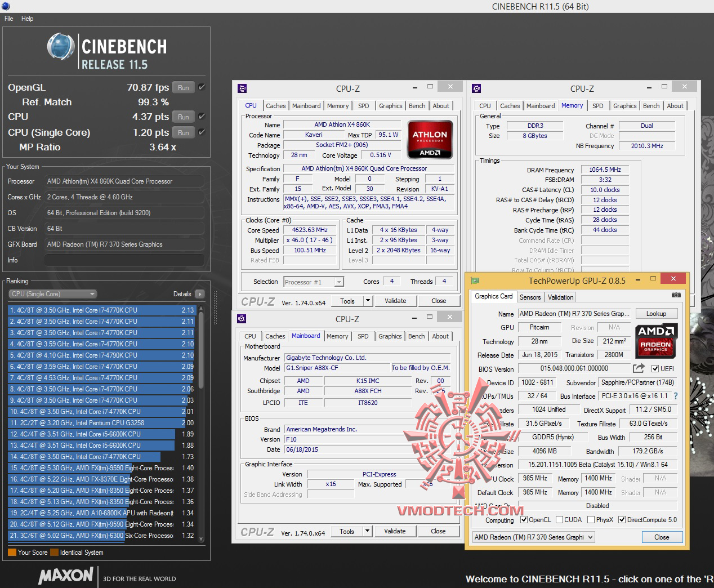Screen dimensions: 714x588
Task: Click the Identical System legend swatch
Action: (54, 553)
